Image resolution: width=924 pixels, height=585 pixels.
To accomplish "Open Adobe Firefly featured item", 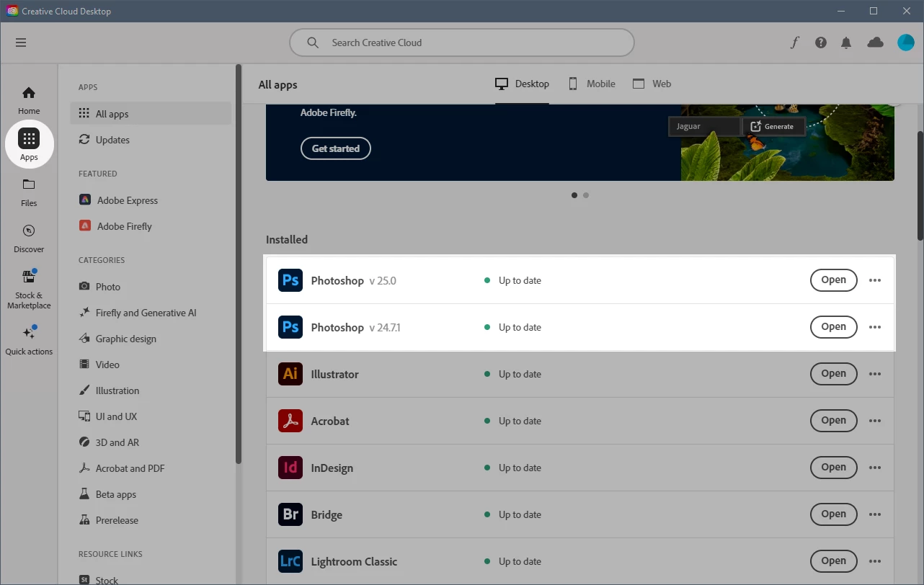I will click(151, 226).
